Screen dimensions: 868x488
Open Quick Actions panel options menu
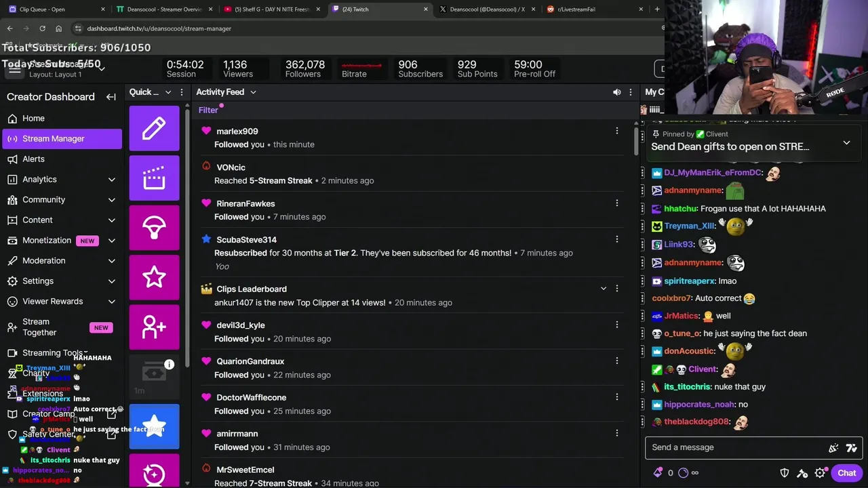point(181,92)
